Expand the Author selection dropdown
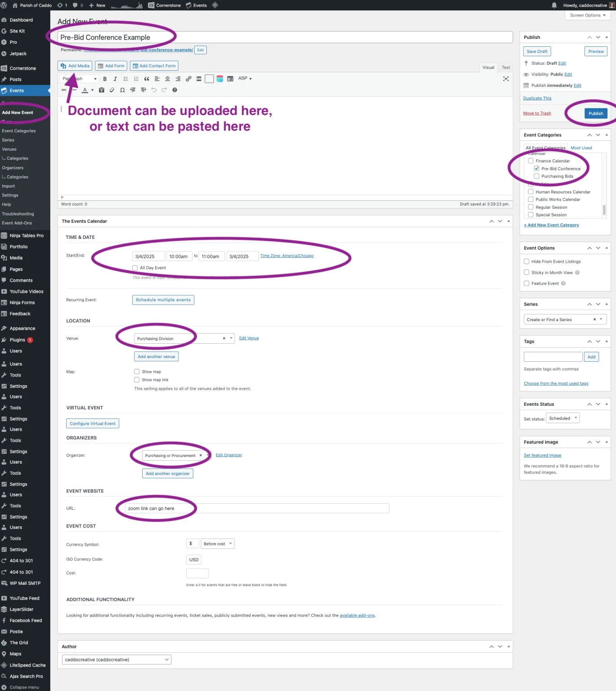The image size is (616, 691). click(116, 660)
